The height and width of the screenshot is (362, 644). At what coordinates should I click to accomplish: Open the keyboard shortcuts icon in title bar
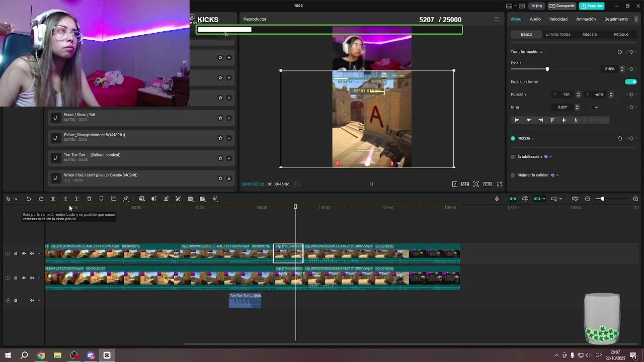pos(522,6)
